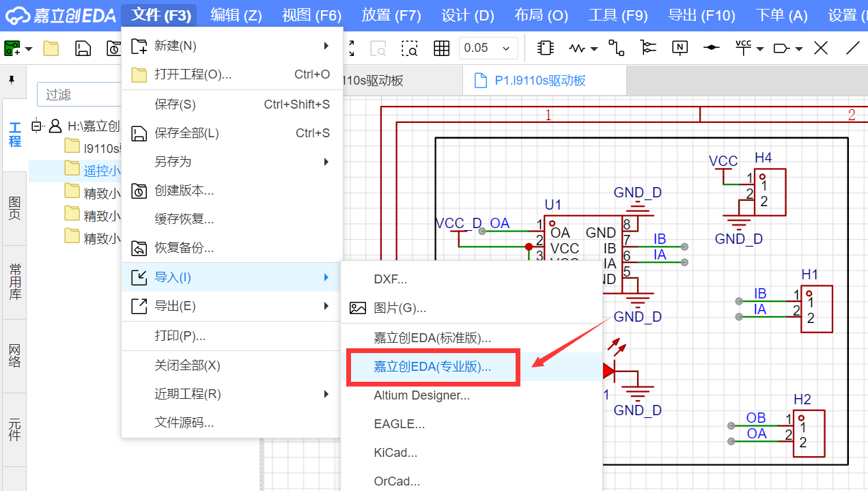Choose 创建版本... menu entry
Screen dimensions: 868x491
(232, 191)
